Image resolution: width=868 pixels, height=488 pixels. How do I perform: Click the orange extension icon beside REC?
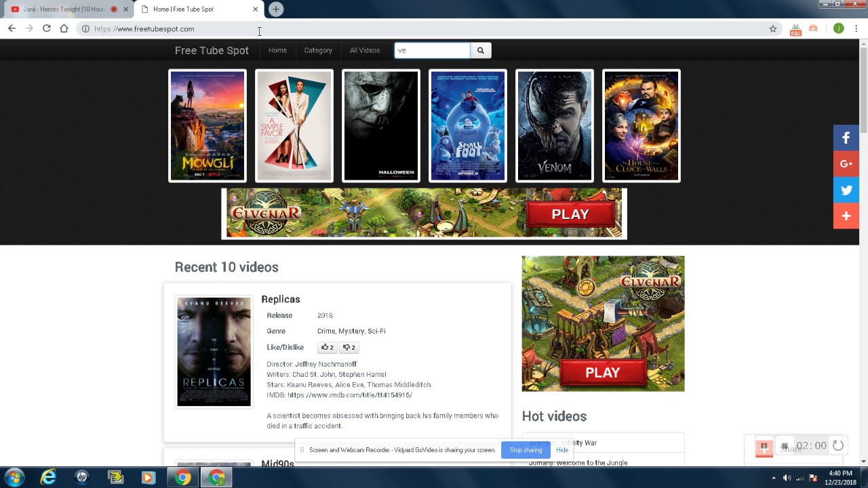[x=813, y=28]
